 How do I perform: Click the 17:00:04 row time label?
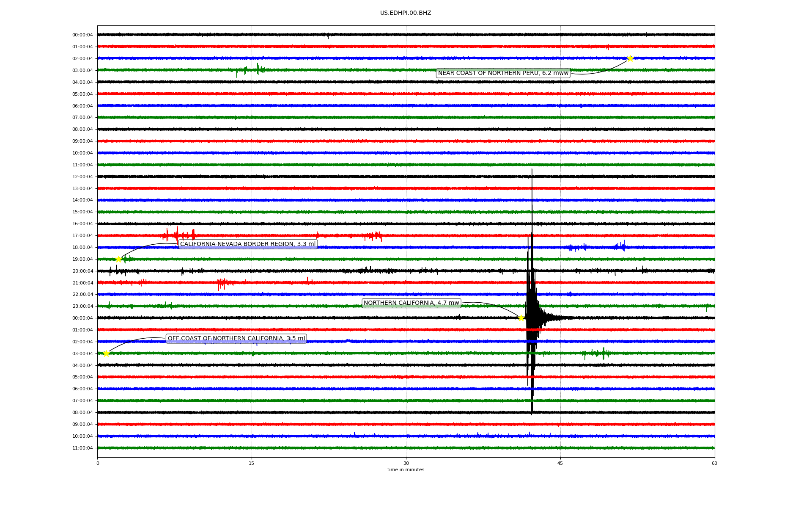click(x=82, y=236)
